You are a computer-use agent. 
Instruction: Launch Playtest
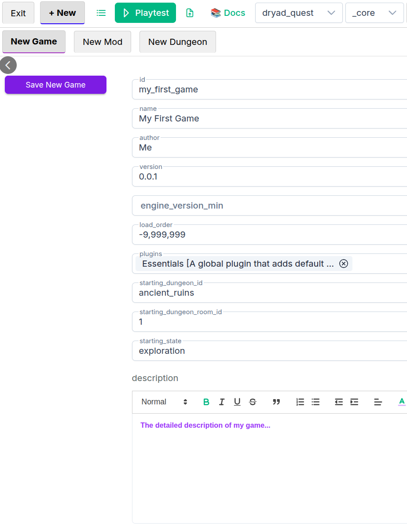145,13
